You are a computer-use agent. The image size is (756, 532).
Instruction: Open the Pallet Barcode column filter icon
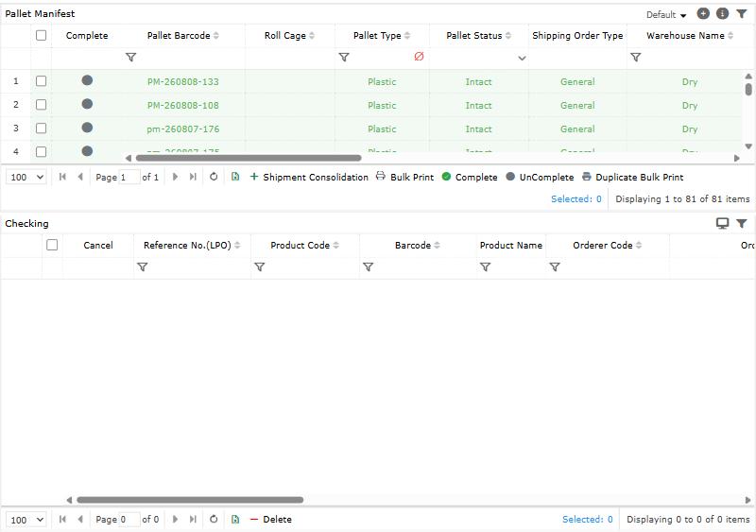tap(130, 58)
